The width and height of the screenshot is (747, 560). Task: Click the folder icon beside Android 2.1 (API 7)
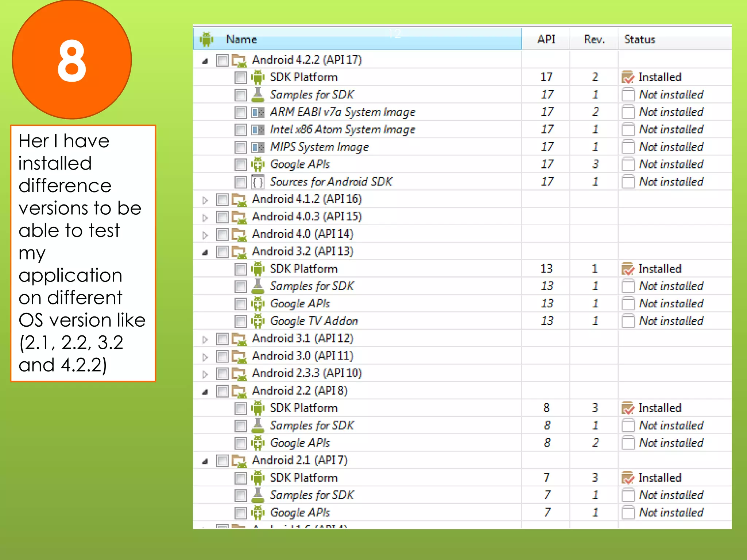point(240,461)
